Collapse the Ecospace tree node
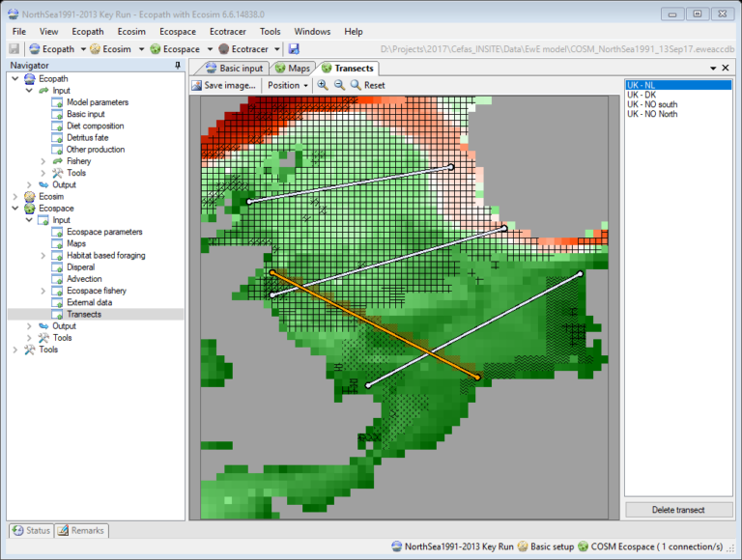The image size is (742, 560). tap(15, 208)
